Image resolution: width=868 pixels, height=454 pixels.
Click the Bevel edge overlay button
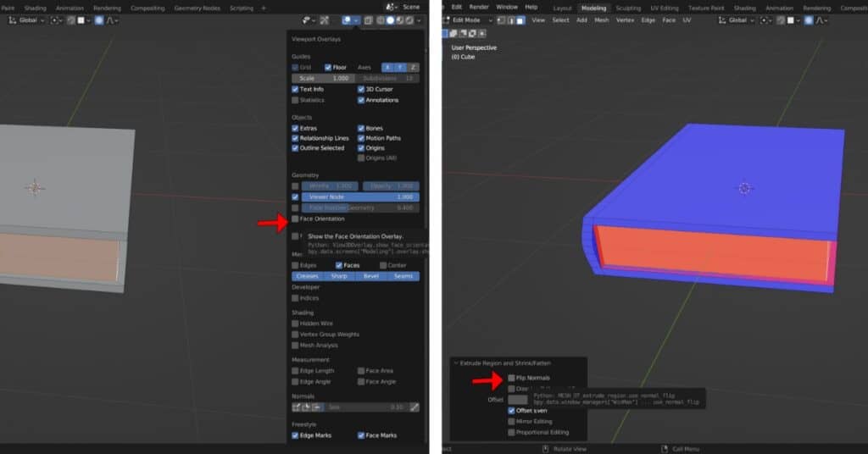coord(371,276)
